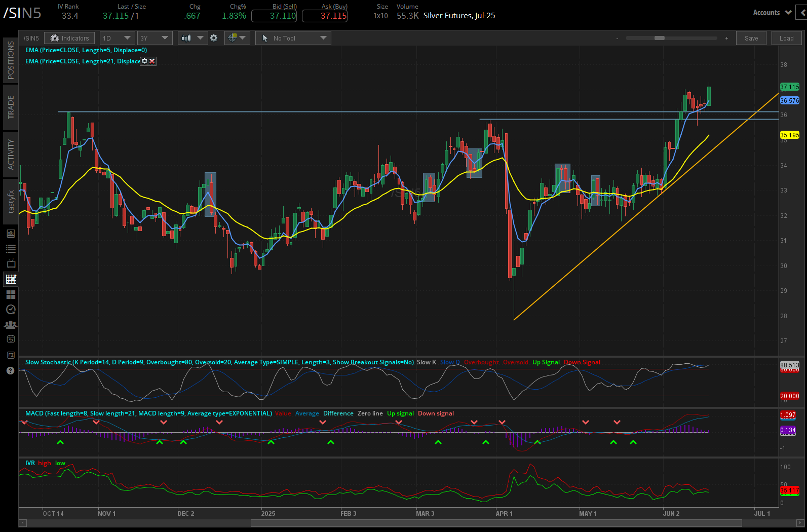Open the four-tile dashboard sidebar icon
807x532 pixels.
point(11,294)
